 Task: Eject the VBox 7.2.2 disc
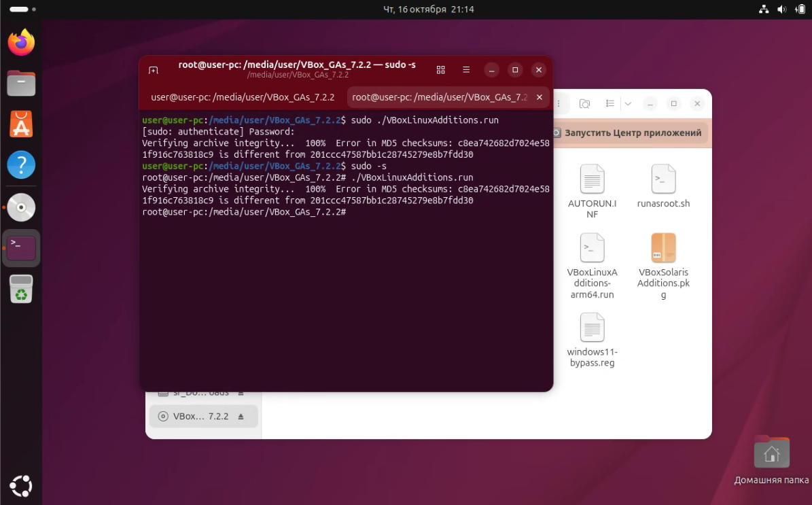(x=241, y=417)
